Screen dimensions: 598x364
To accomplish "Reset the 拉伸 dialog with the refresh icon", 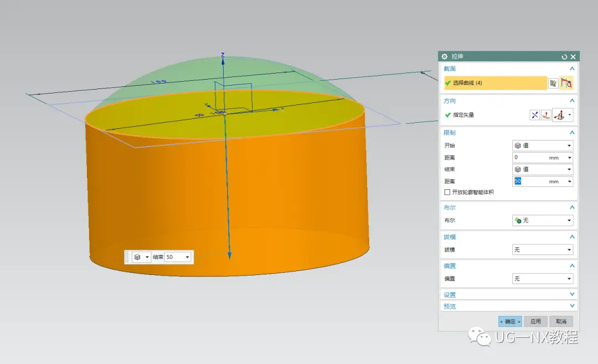I will pyautogui.click(x=564, y=57).
